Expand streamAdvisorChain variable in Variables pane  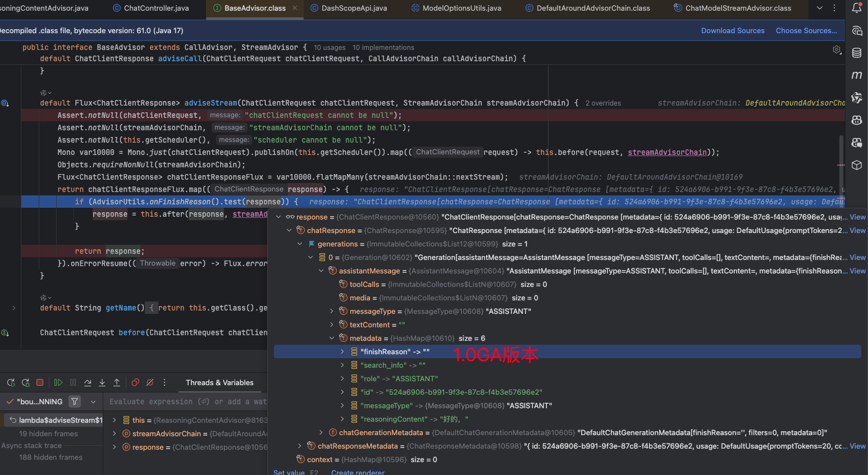115,433
